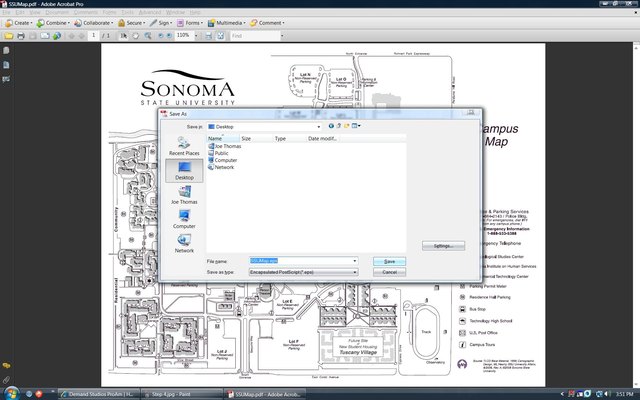Screen dimensions: 640x400
Task: Open the Secure task dropdown
Action: [x=131, y=23]
